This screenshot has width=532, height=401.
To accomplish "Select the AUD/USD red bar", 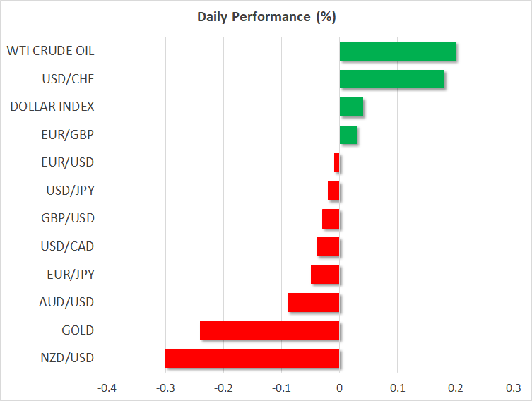I will tap(314, 302).
